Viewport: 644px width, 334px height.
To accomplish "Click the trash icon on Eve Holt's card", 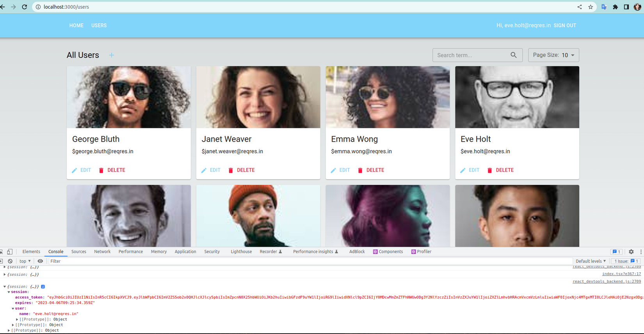I will (489, 171).
